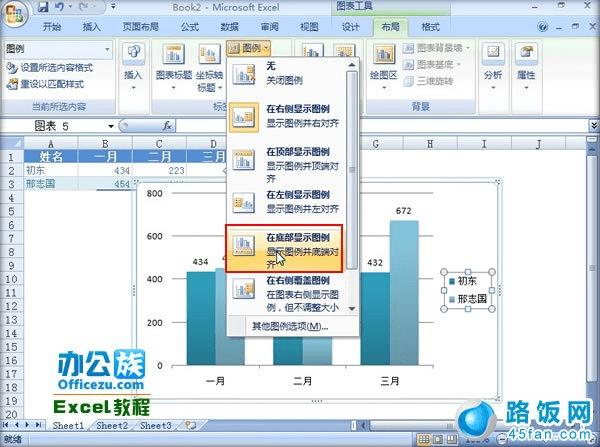Open 图表标题 options
This screenshot has width=600, height=447.
coord(174,68)
